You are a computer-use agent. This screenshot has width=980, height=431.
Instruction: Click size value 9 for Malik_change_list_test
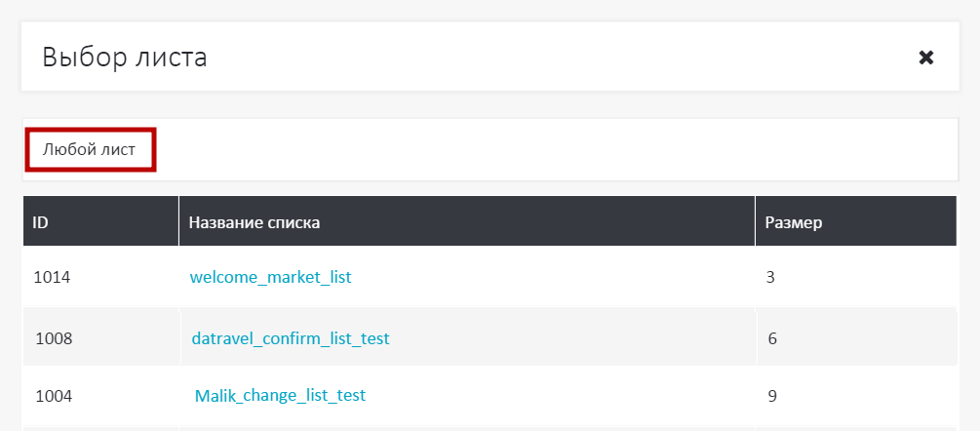tap(772, 396)
